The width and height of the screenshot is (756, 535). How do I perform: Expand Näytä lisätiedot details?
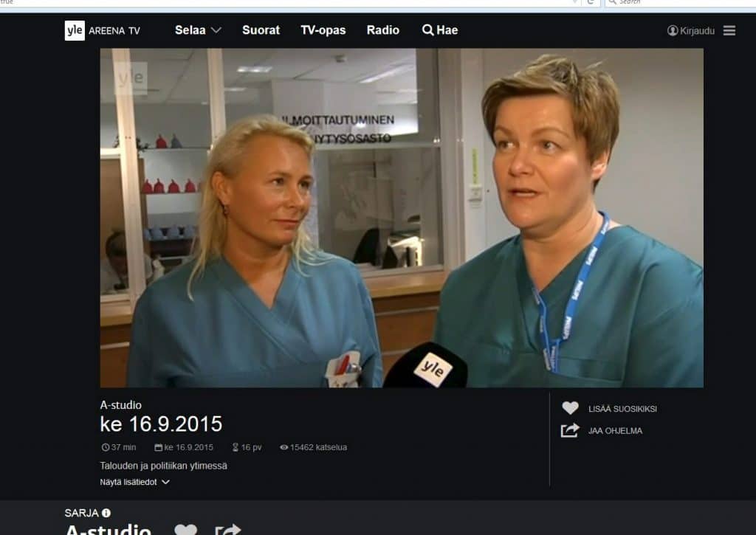(134, 482)
